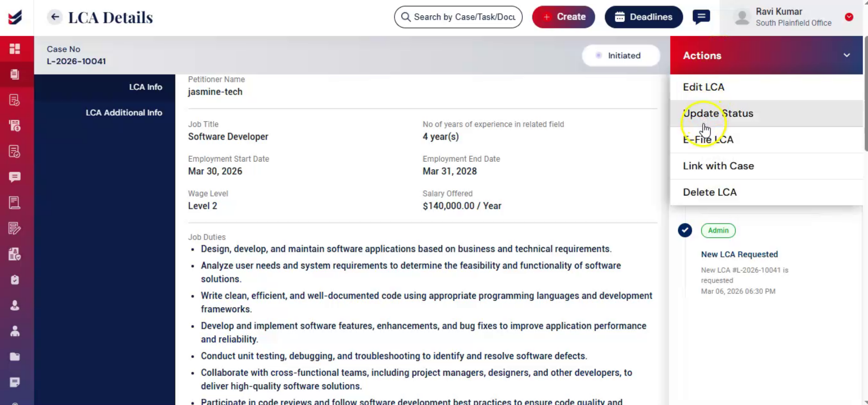Click the Create button

click(563, 17)
